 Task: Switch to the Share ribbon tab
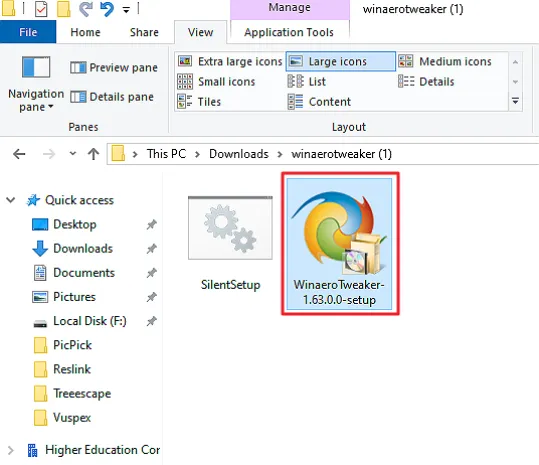point(144,32)
